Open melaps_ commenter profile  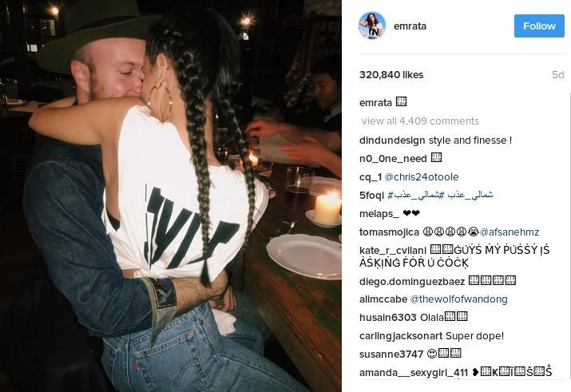pyautogui.click(x=379, y=214)
